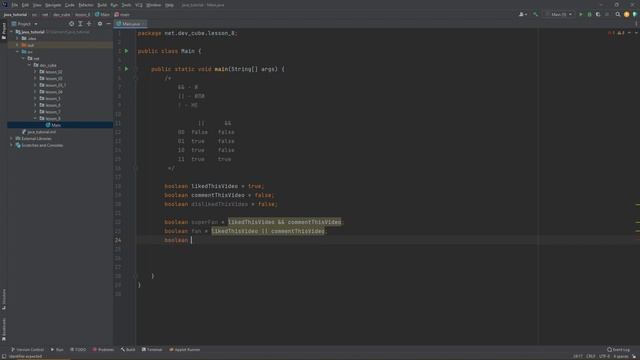This screenshot has height=360, width=640.
Task: Run the Main class from the gutter arrow
Action: pos(127,51)
